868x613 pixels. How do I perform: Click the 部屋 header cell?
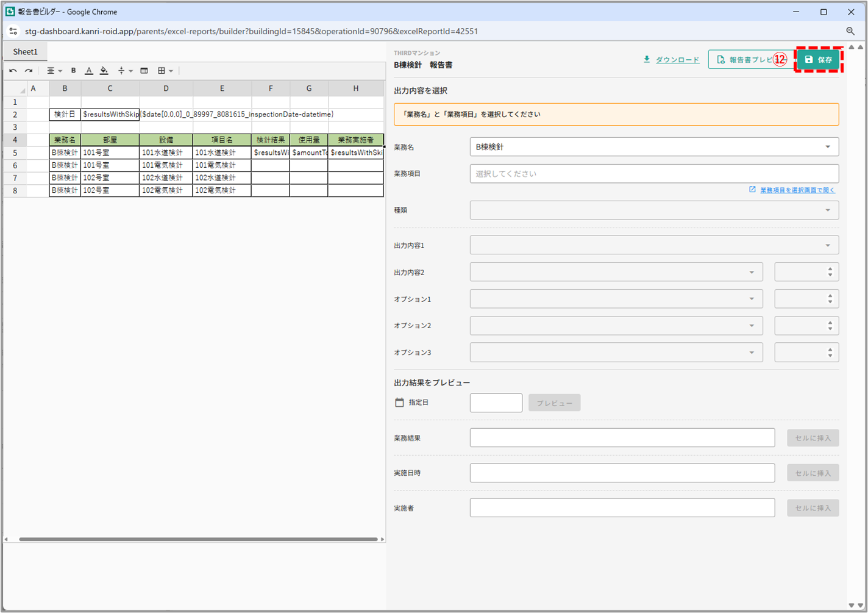[x=110, y=140]
